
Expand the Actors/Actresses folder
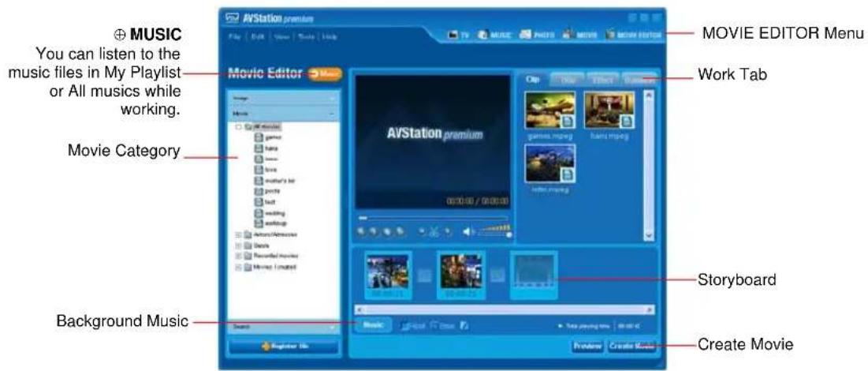pos(238,234)
